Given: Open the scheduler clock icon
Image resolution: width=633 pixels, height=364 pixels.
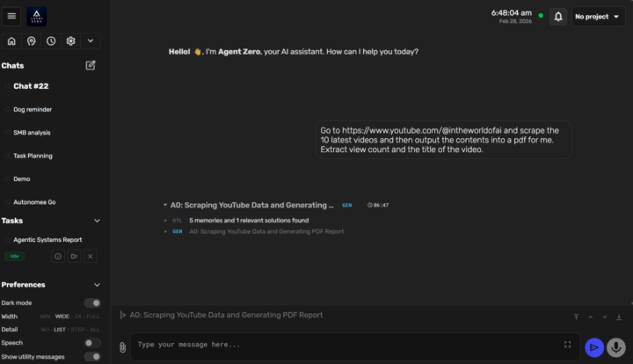Looking at the screenshot, I should [51, 40].
